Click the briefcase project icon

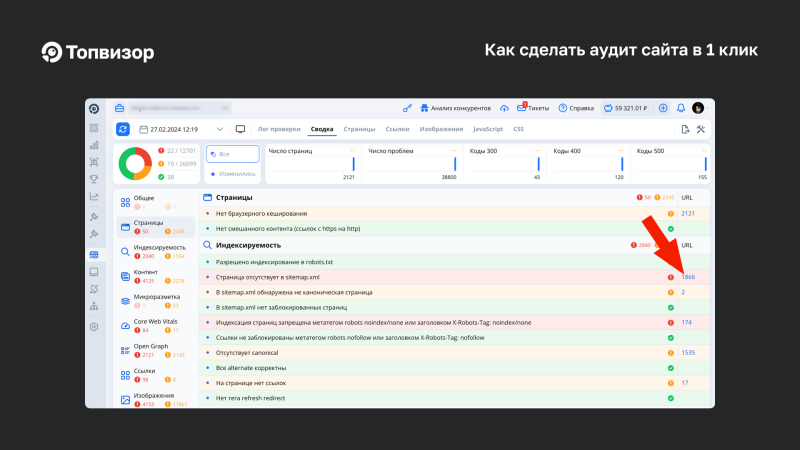(119, 108)
